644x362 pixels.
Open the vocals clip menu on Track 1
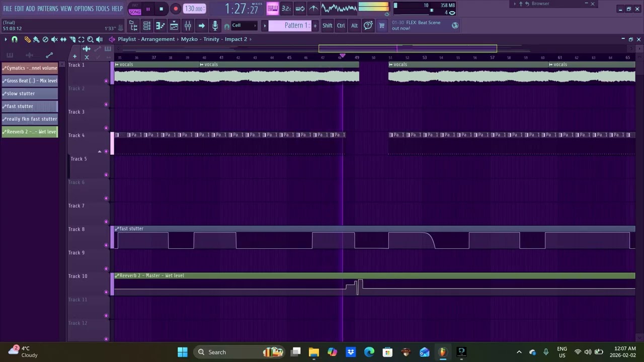[117, 65]
